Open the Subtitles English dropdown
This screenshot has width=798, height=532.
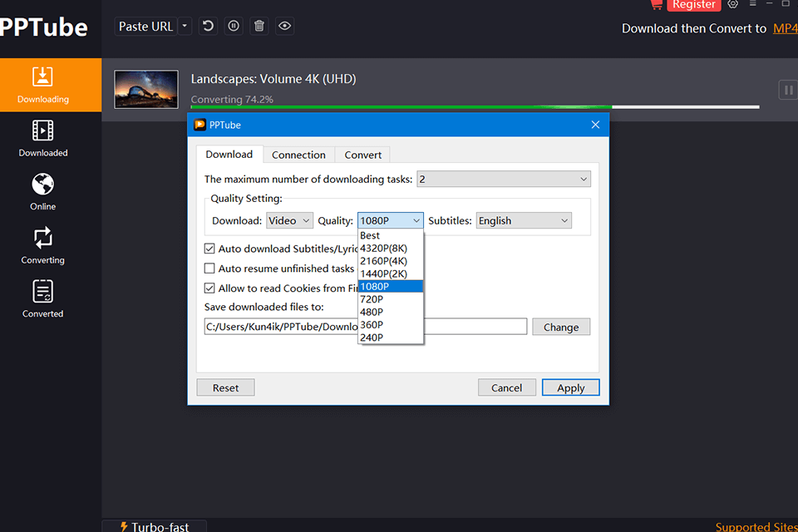[x=524, y=220]
